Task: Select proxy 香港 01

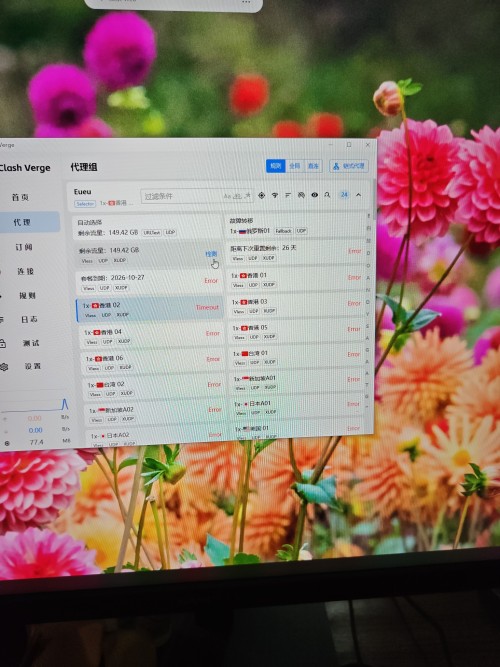Action: point(296,279)
